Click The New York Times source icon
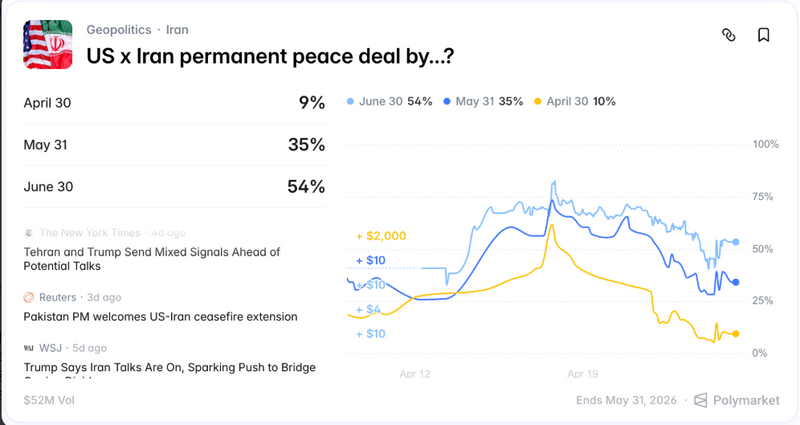Screen dimensions: 800x425 point(29,232)
